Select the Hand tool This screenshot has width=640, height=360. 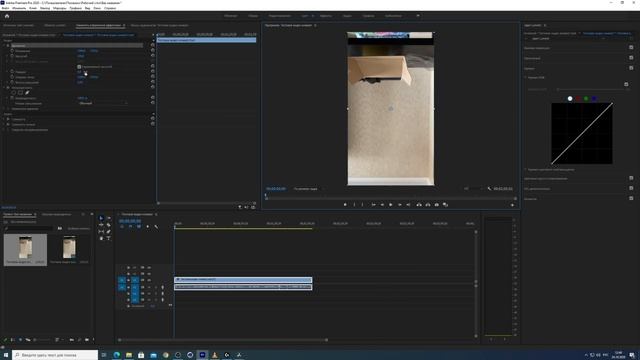(101, 238)
